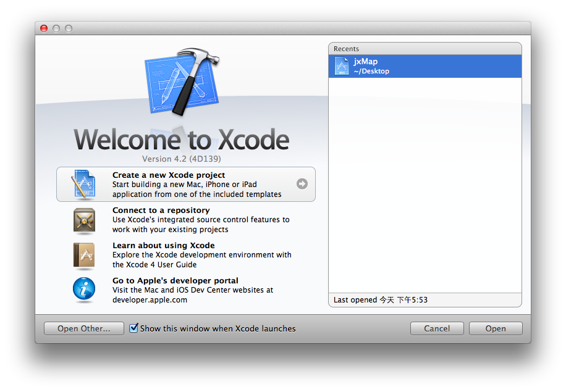This screenshot has width=566, height=392.
Task: Click the Version 4.2 (4D139) label
Action: coord(181,159)
